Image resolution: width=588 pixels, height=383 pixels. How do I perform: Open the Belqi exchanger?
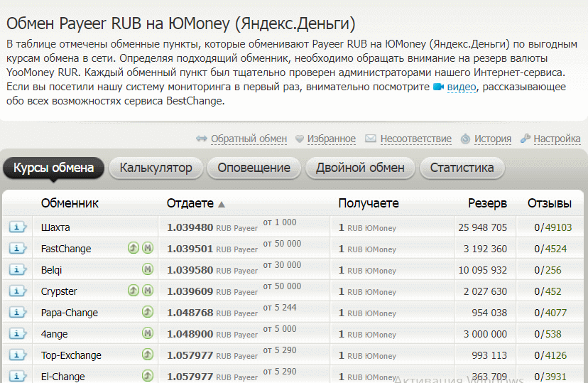(x=51, y=270)
